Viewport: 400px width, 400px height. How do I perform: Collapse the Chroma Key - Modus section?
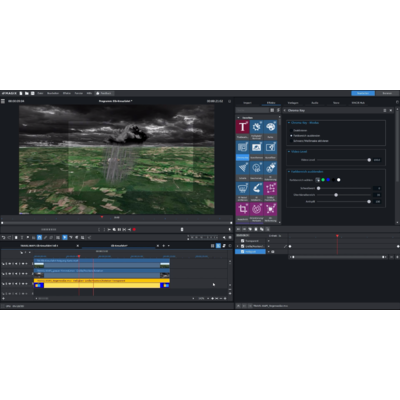pos(289,123)
